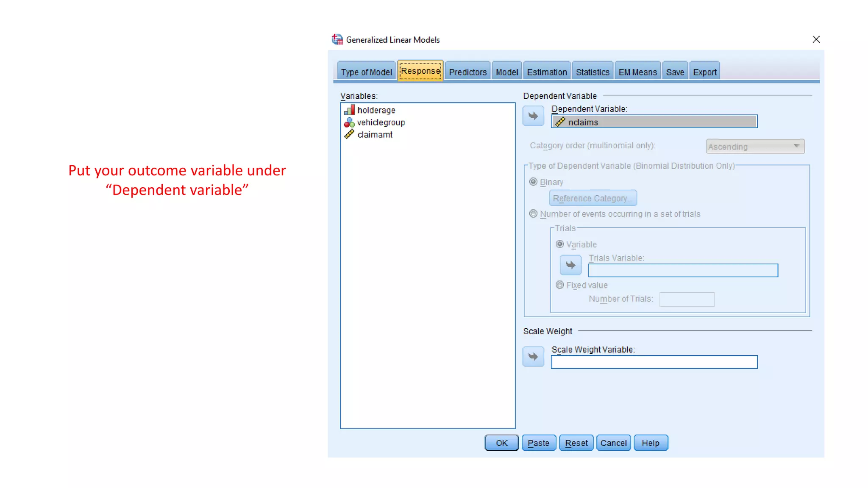This screenshot has width=868, height=488.
Task: Open the Ascending category order dropdown
Action: (x=755, y=147)
